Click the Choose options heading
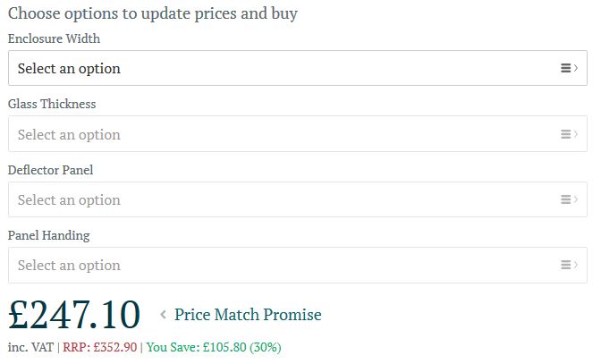 click(x=153, y=13)
